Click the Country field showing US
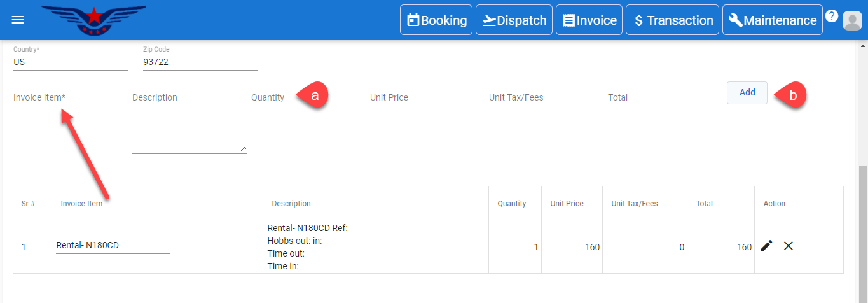 (70, 62)
